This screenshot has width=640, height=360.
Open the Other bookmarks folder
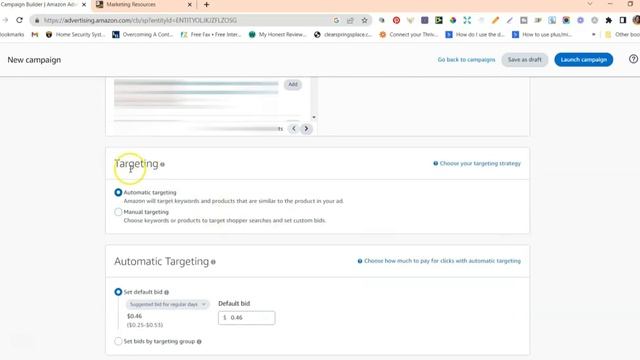click(x=622, y=35)
